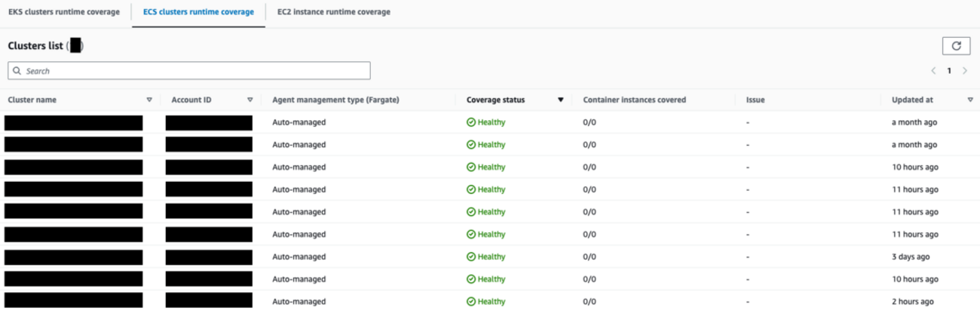Image resolution: width=980 pixels, height=311 pixels.
Task: Click Healthy status icon in first row
Action: tap(471, 122)
